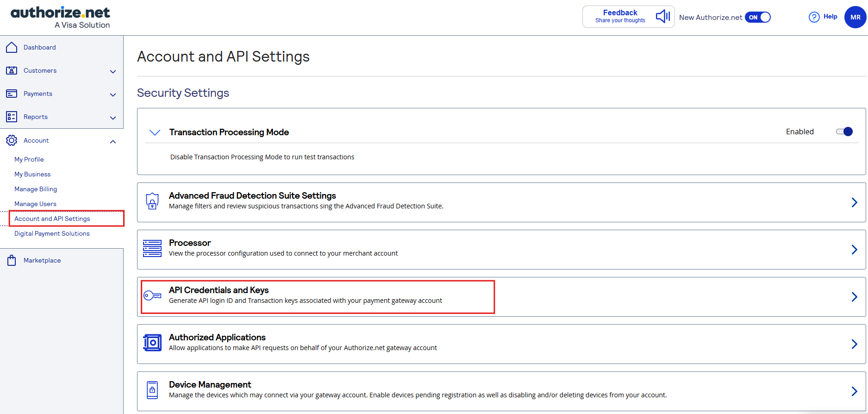Open Manage Users in the sidebar
Viewport: 868px width, 414px height.
pos(35,204)
